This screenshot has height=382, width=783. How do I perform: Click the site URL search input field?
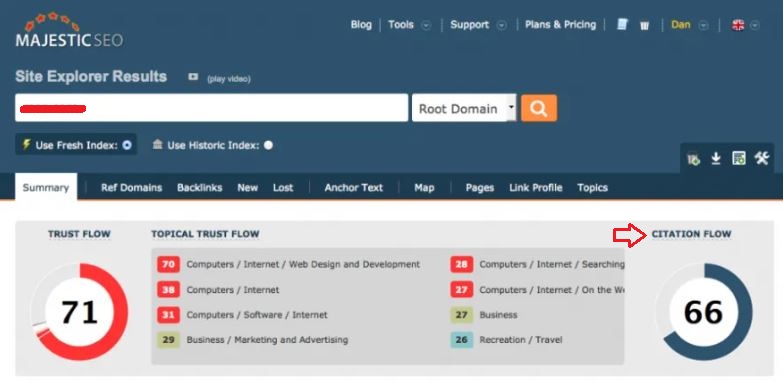[211, 108]
